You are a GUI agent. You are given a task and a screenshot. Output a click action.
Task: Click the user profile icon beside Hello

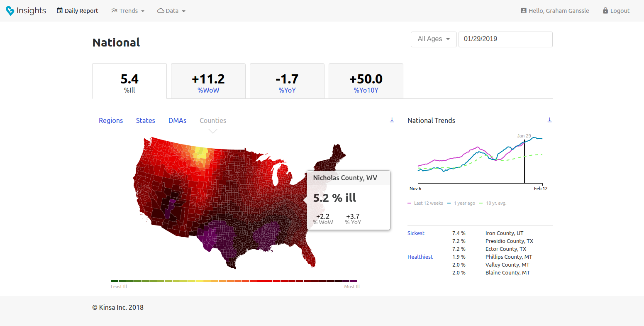tap(524, 11)
